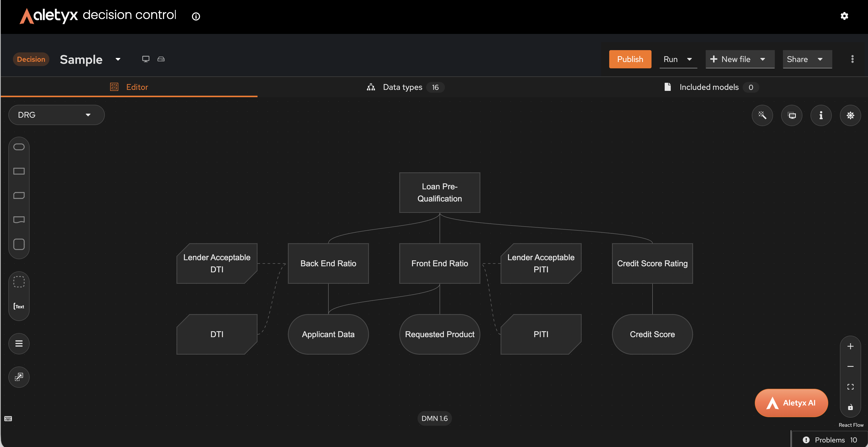Switch to the Data types tab

(402, 87)
